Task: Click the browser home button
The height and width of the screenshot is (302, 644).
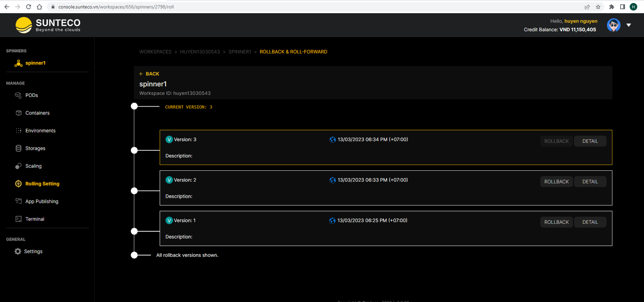Action: (39, 7)
